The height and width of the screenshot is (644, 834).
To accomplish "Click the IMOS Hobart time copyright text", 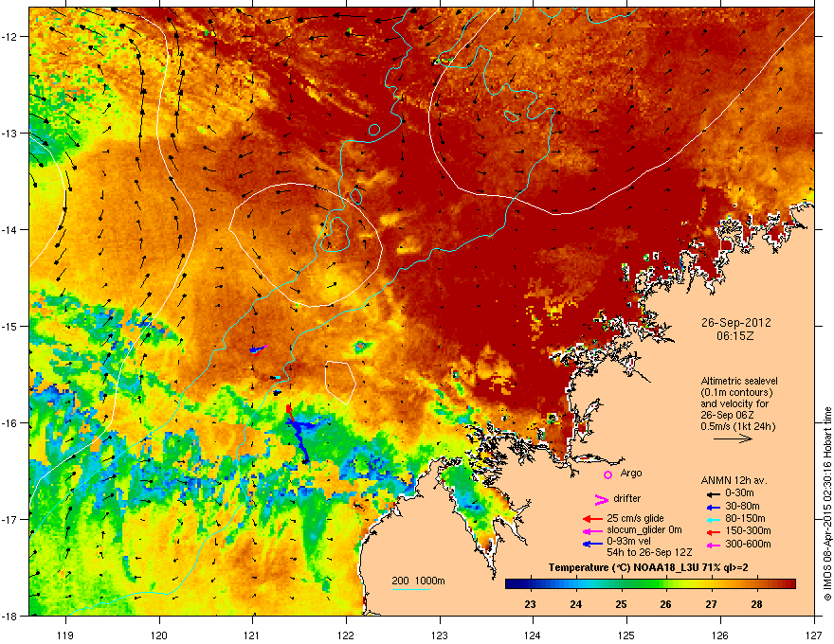I will [827, 504].
